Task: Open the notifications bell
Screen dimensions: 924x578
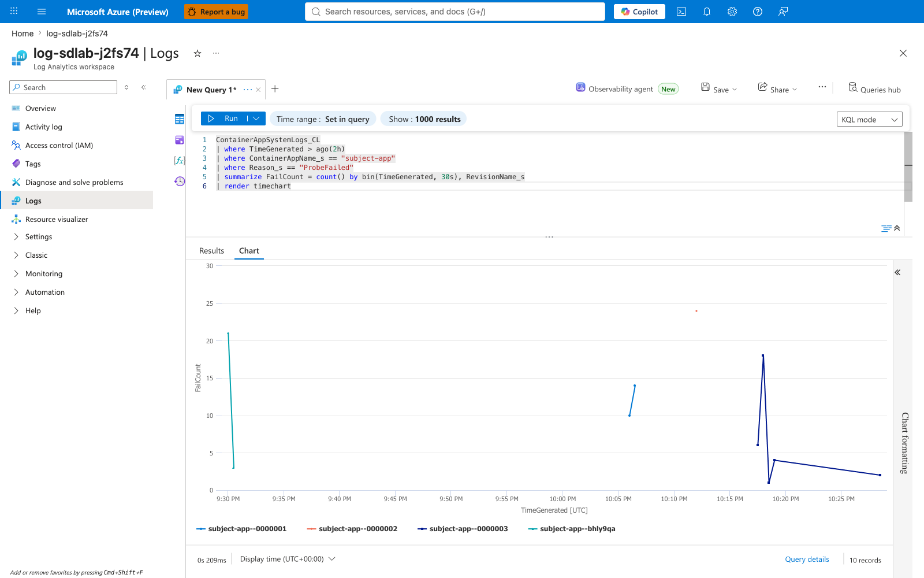Action: coord(707,12)
